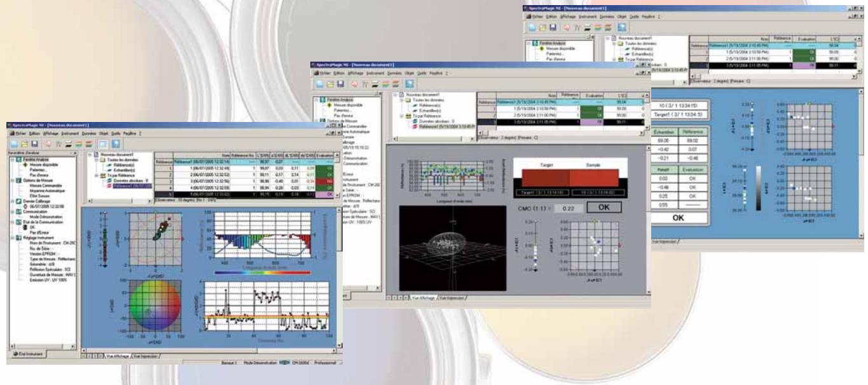Select Vue Affichage tab in middle window
The image size is (868, 385).
click(424, 297)
